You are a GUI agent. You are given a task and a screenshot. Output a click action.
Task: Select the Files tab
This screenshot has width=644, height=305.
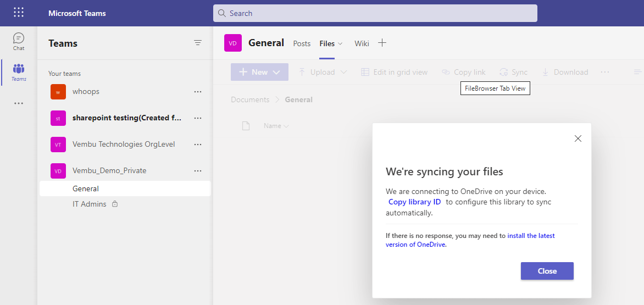coord(327,43)
